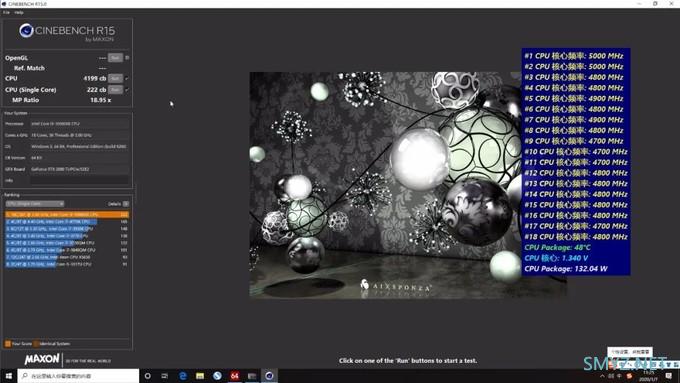Click the gray window icon on taskbar
Image resolution: width=680 pixels, height=383 pixels.
(252, 376)
